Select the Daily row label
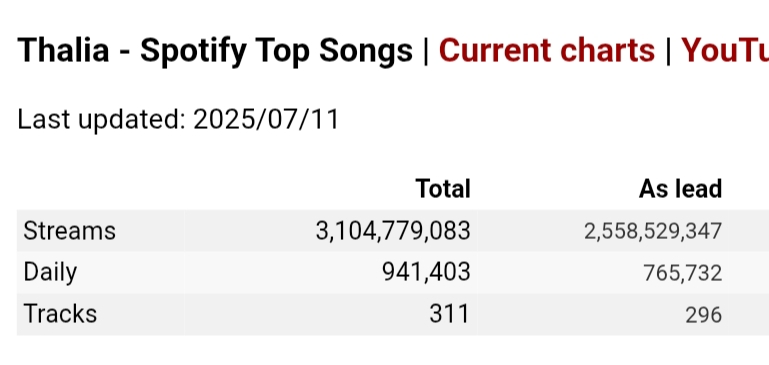The image size is (769, 365). coord(50,273)
